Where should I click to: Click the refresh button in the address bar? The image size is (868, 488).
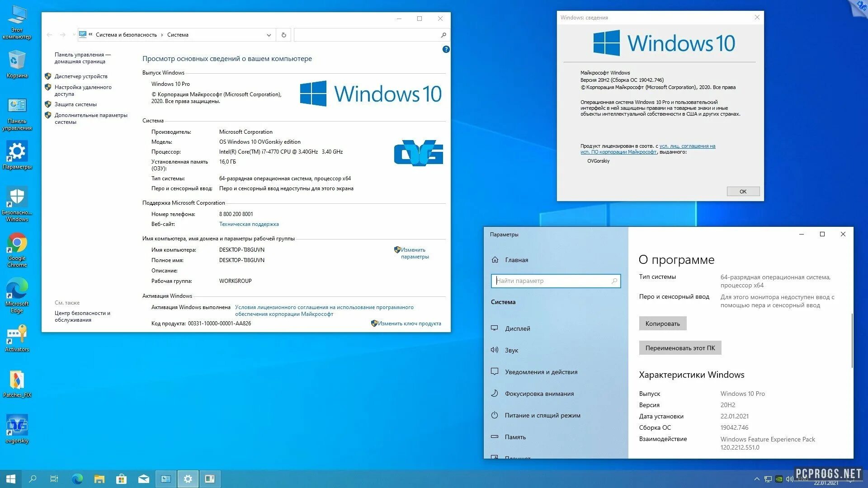click(284, 35)
